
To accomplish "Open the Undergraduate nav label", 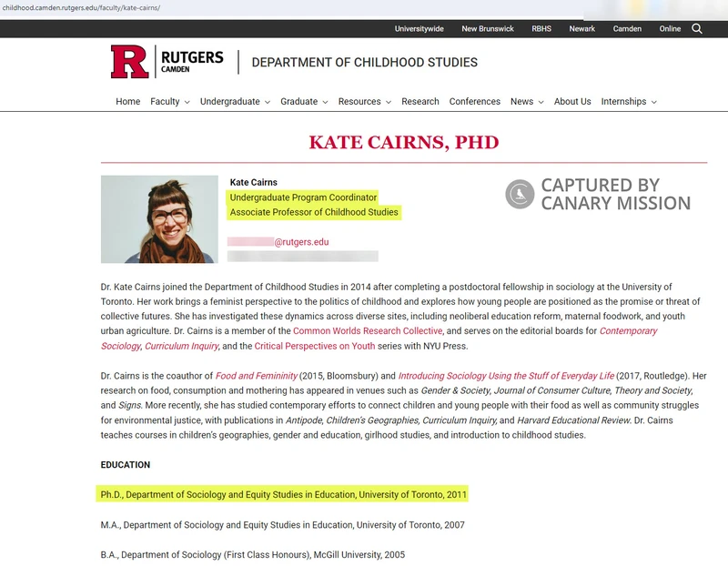I will point(230,101).
